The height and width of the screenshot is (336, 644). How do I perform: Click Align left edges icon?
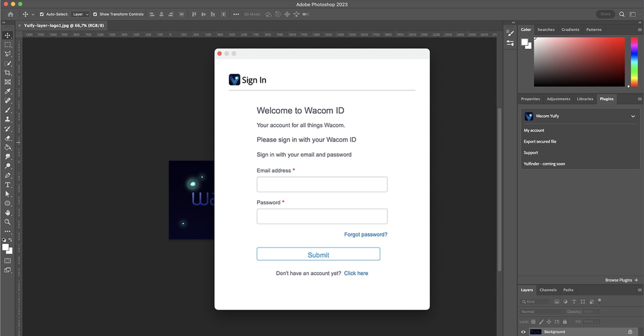(152, 14)
